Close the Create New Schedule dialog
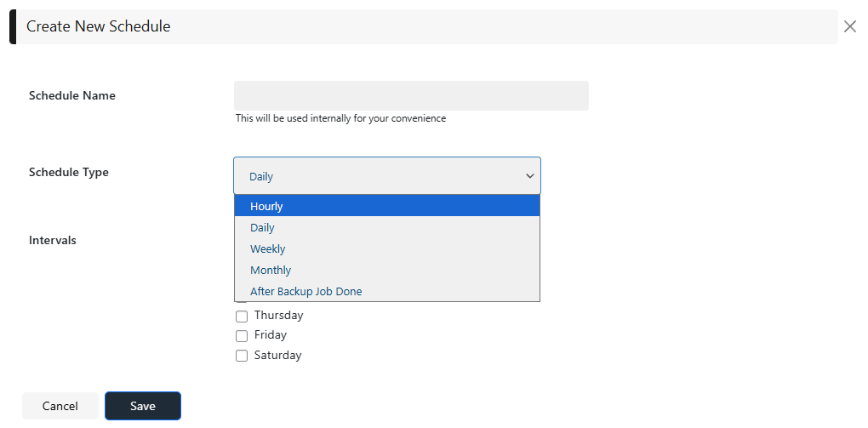Screen dimensions: 868x428 point(849,26)
